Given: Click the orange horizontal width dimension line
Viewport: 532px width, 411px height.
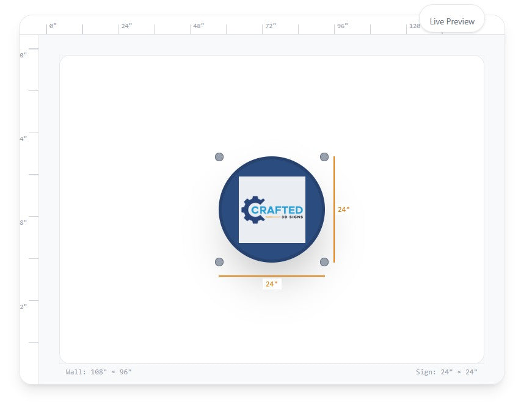Looking at the screenshot, I should pyautogui.click(x=271, y=275).
